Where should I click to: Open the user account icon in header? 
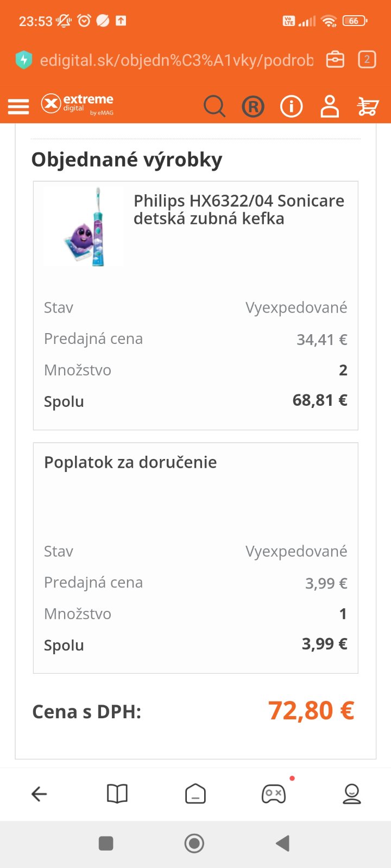[330, 106]
